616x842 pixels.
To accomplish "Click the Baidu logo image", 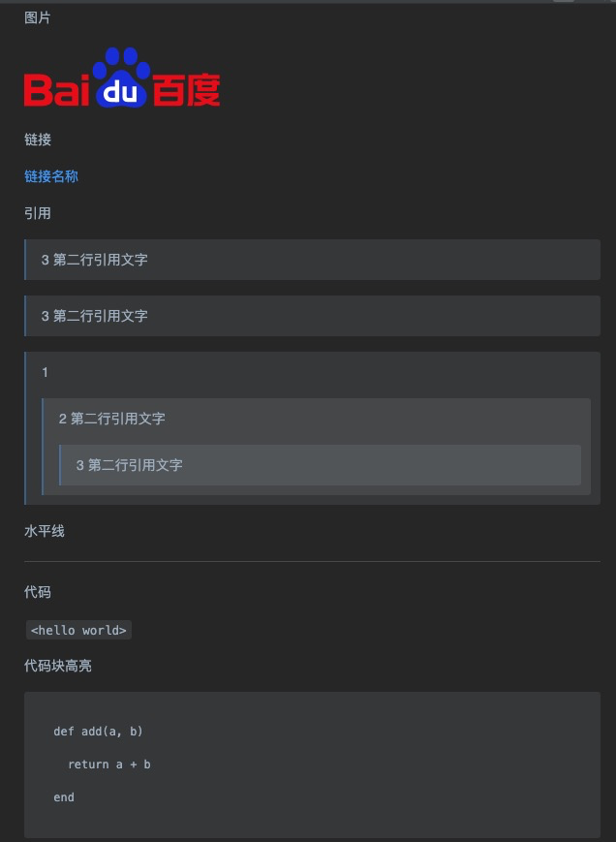I will (122, 78).
